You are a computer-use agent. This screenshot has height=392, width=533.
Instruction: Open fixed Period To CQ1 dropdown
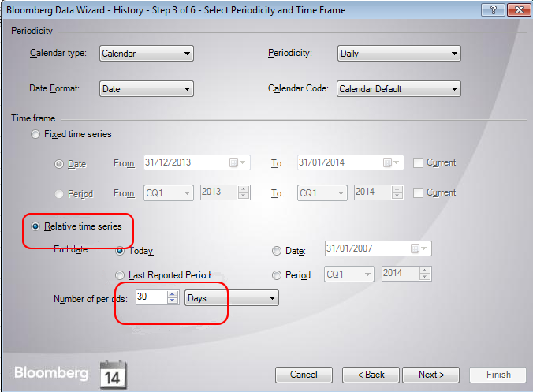322,192
